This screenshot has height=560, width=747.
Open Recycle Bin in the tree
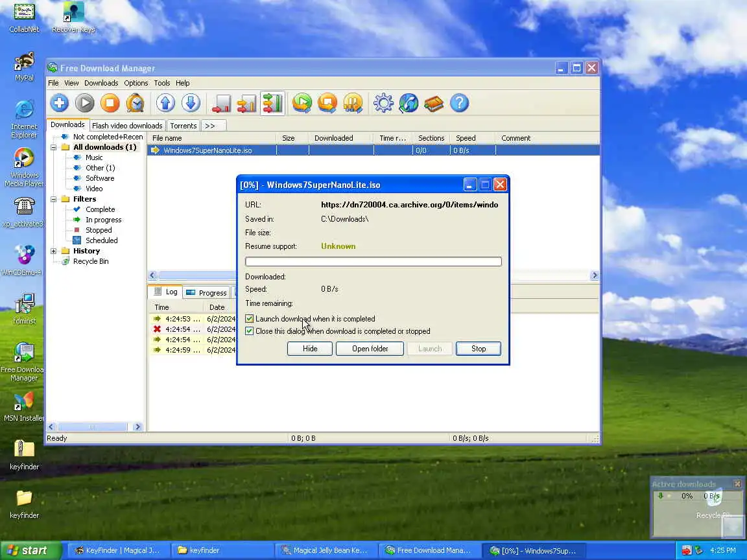[x=91, y=261]
